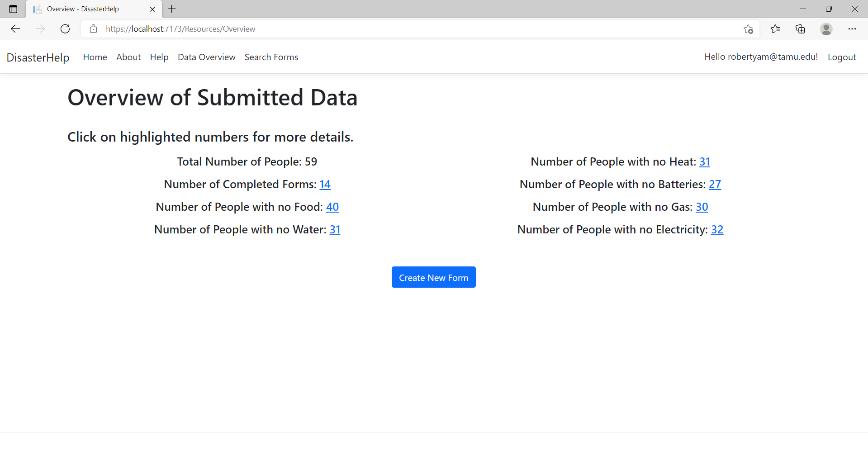Click the DisasterHelp brand logo text
Viewport: 868px width, 465px height.
[x=38, y=57]
